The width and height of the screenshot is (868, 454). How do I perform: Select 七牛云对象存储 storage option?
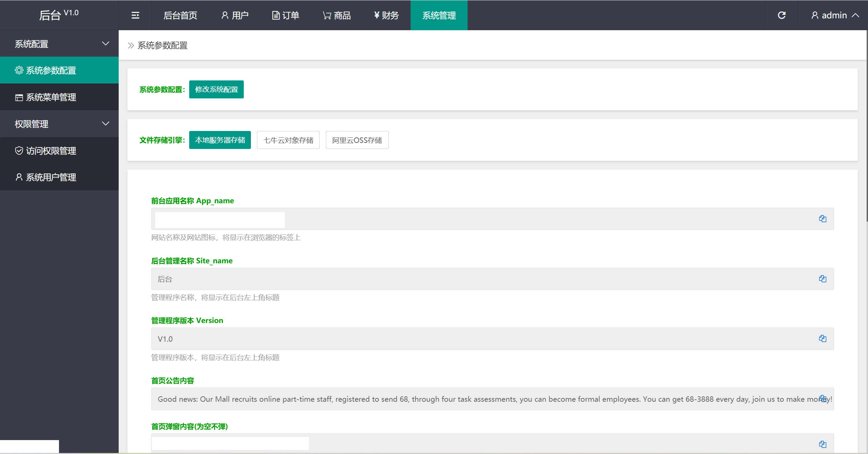288,140
